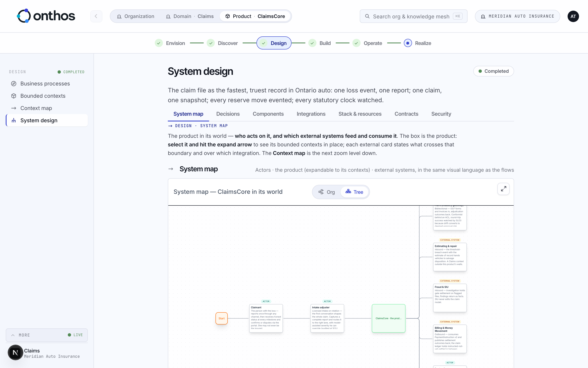
Task: Go to the Operate stage
Action: pyautogui.click(x=367, y=43)
